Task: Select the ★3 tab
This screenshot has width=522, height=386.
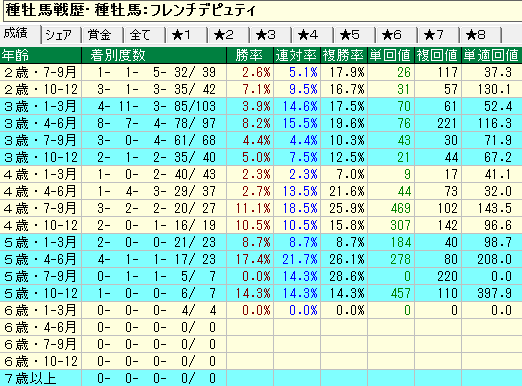Action: pyautogui.click(x=271, y=35)
